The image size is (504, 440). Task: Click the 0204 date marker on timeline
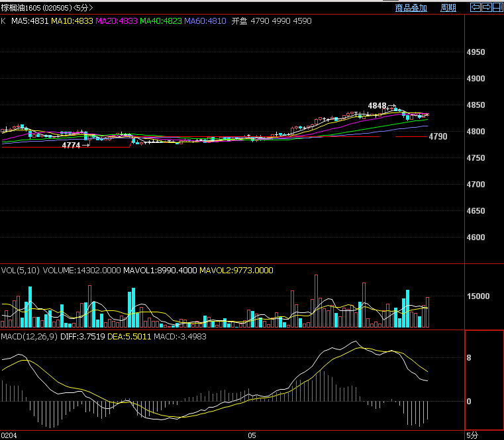coord(9,435)
